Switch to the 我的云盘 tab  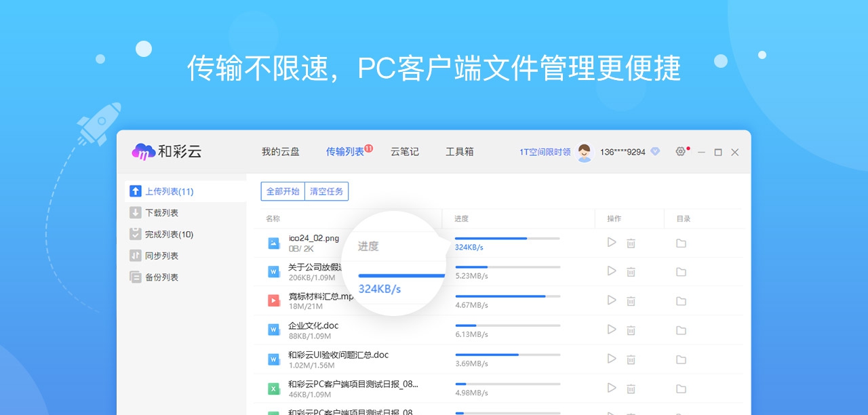coord(281,152)
